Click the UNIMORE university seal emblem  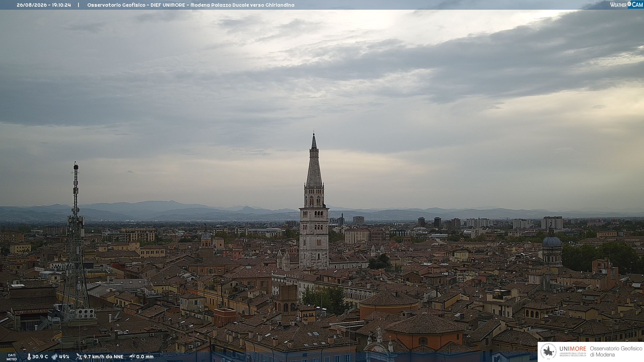click(x=548, y=351)
